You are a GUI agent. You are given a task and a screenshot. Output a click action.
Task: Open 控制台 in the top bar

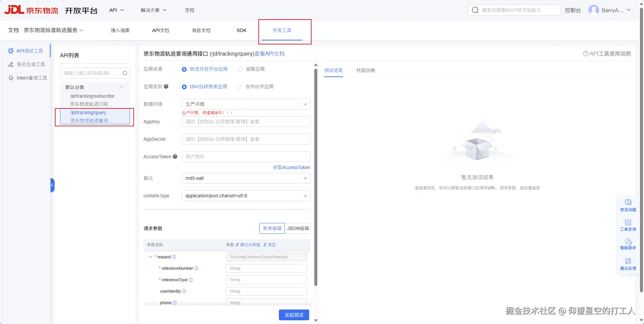tap(573, 10)
